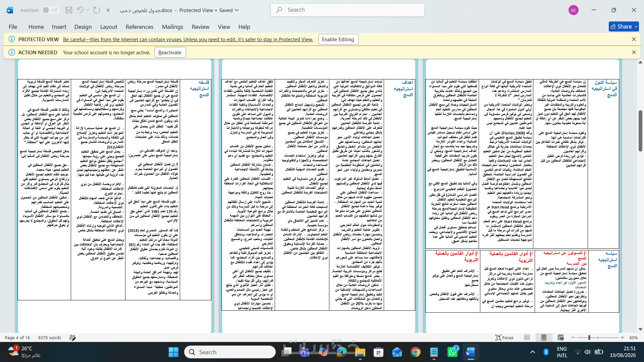
Task: Click Page 4 of 16 in status bar
Action: click(x=17, y=338)
